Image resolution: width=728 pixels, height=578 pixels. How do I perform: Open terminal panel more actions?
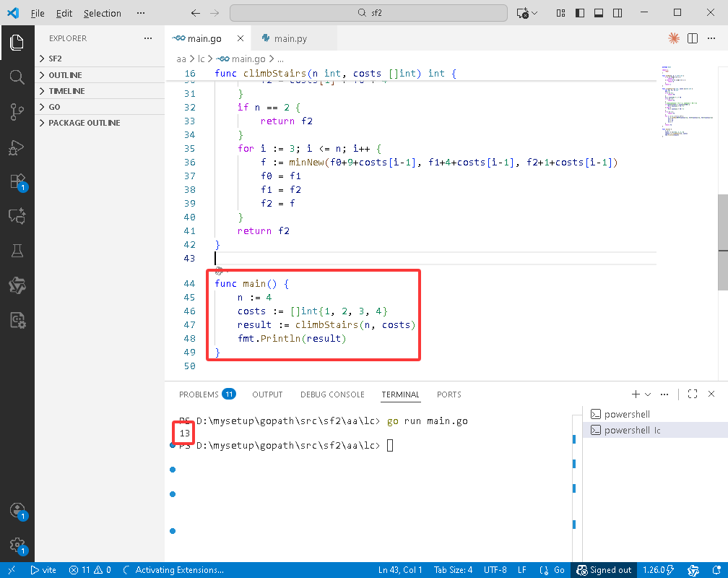(664, 394)
